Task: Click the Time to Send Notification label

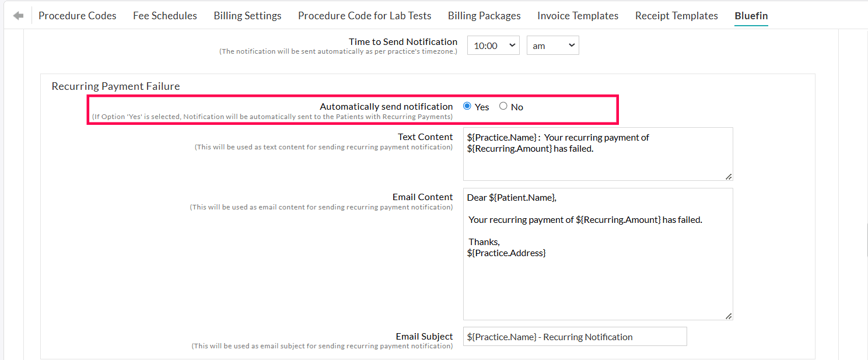Action: point(402,41)
